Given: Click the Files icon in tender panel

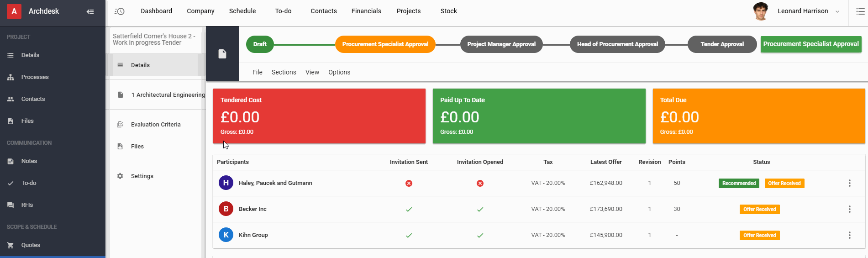Looking at the screenshot, I should point(120,146).
